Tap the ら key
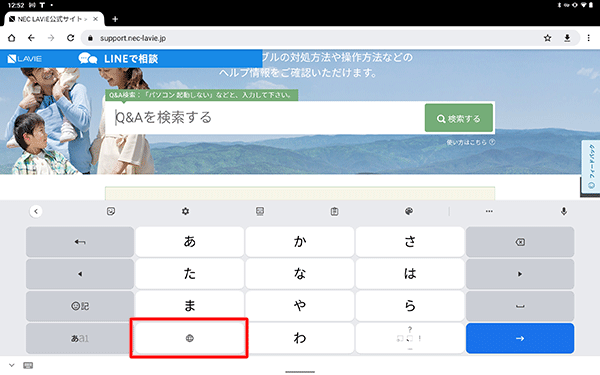 pos(410,306)
